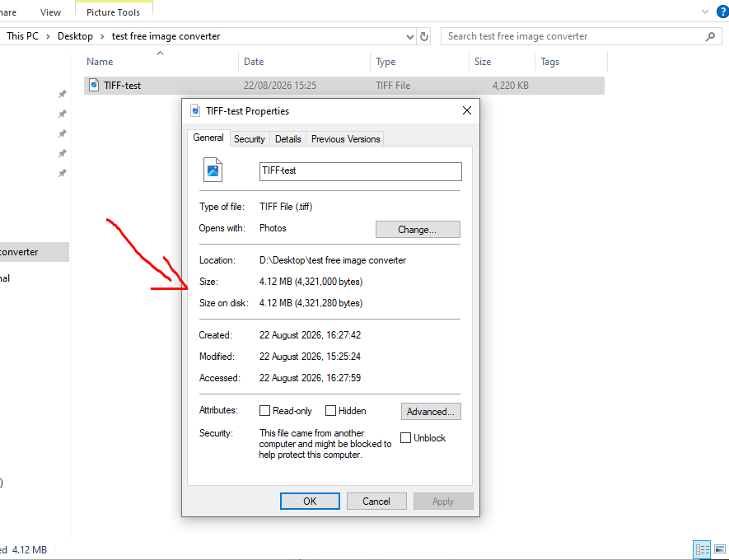Click the 4.12 MB (4,321,280 bytes) value
This screenshot has height=560, width=729.
pos(311,303)
